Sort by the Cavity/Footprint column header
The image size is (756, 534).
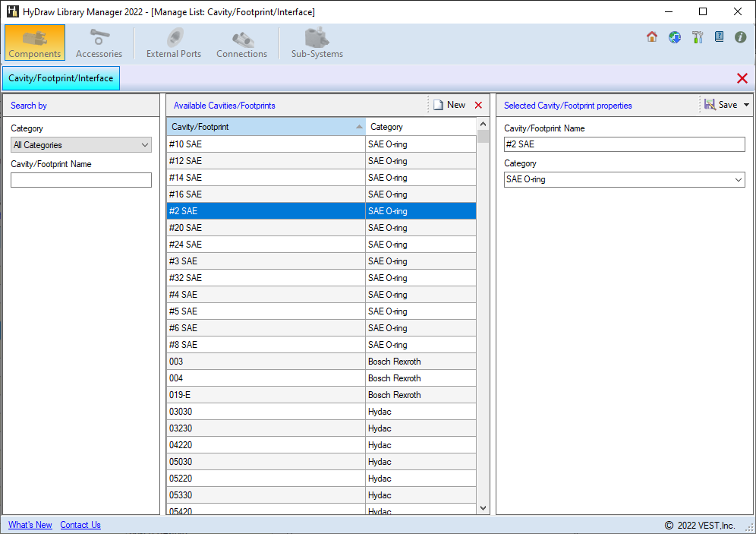pos(266,127)
